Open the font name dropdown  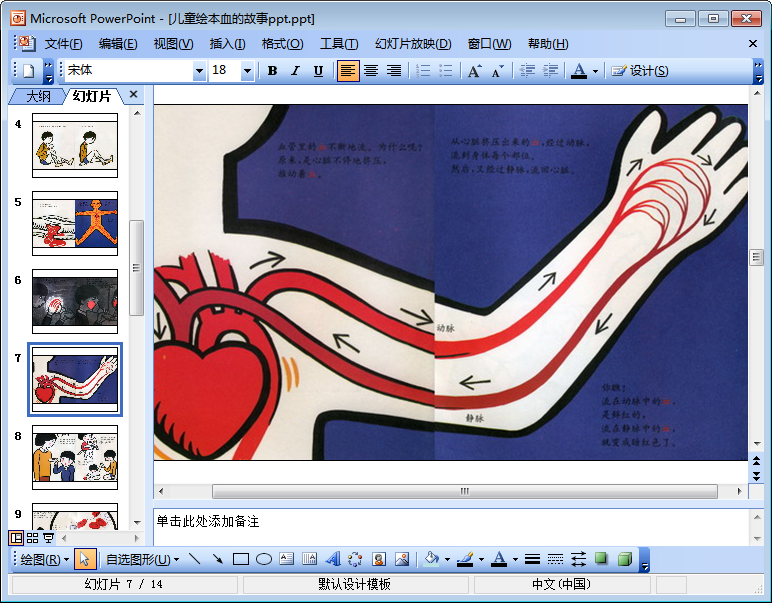coord(199,71)
